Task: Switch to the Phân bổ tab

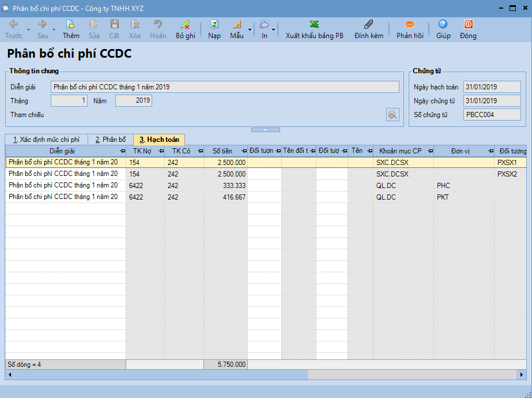Action: pos(111,140)
